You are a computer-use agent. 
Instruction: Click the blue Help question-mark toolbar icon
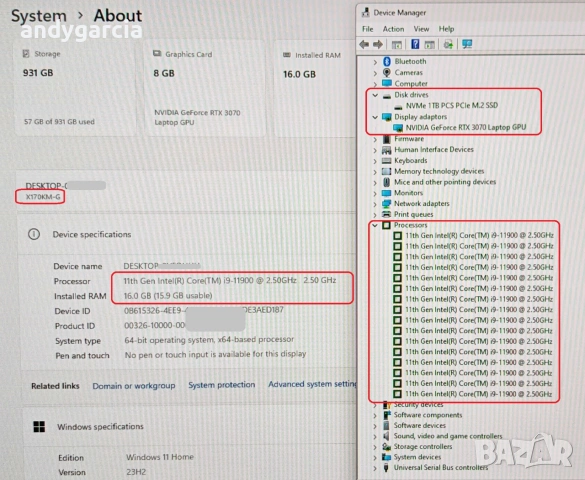pos(415,44)
